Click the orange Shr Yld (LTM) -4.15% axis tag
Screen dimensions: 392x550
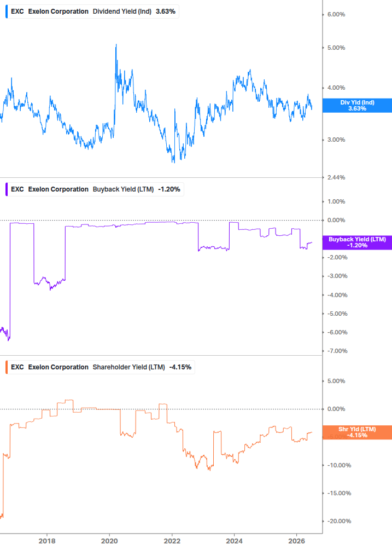click(x=357, y=432)
